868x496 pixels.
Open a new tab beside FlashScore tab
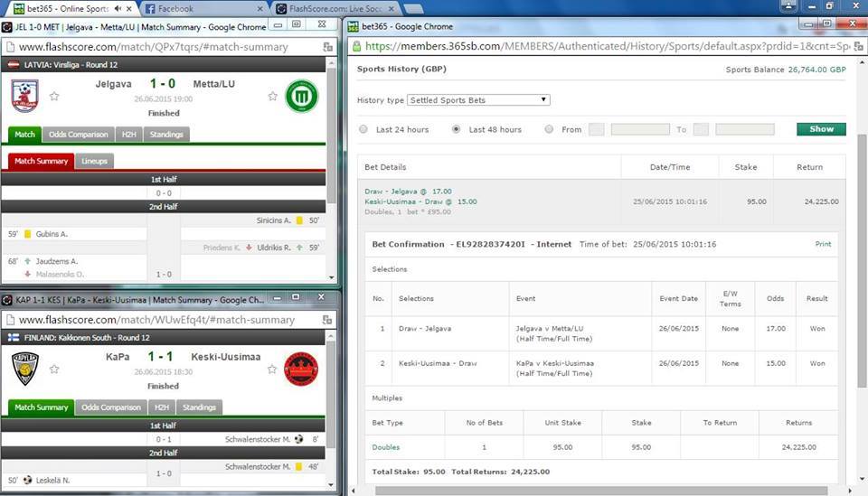[x=413, y=8]
